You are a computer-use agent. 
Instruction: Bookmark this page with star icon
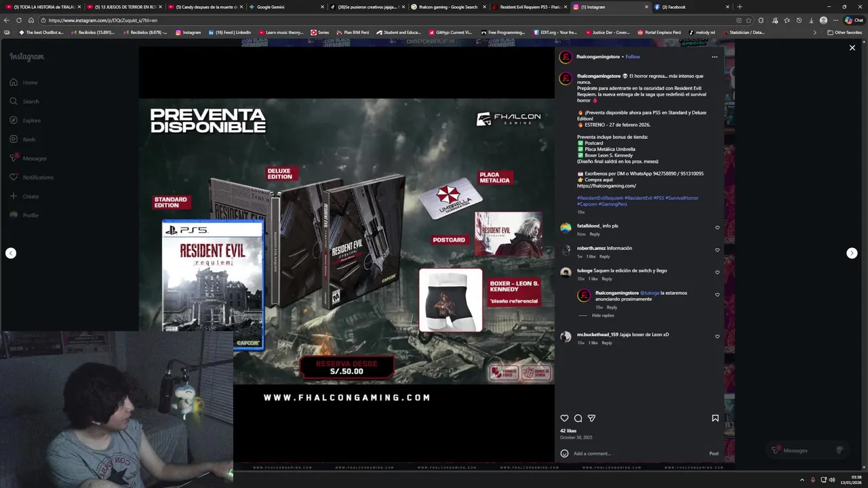tap(748, 20)
